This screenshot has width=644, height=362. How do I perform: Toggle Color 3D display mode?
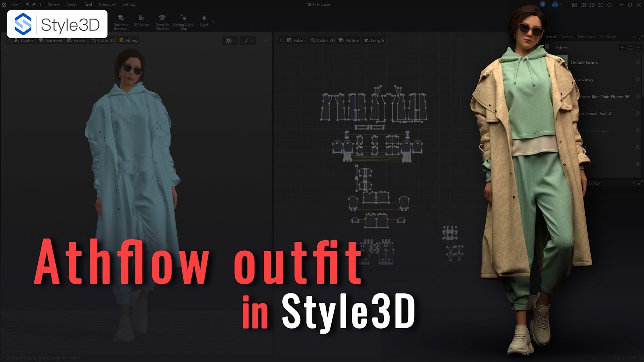click(103, 40)
